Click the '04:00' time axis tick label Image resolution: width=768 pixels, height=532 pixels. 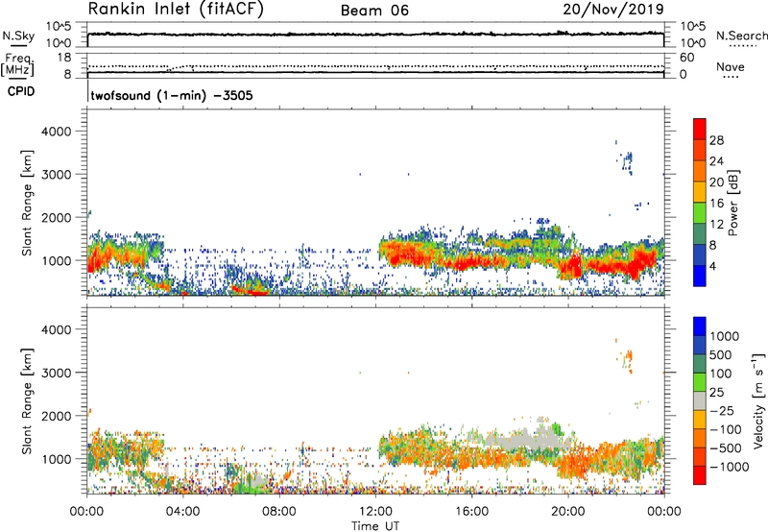pos(182,512)
